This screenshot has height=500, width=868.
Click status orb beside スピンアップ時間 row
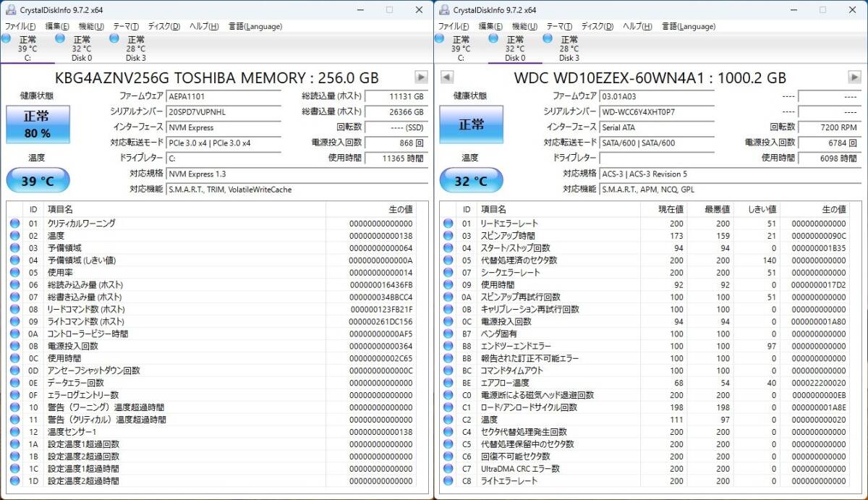tap(448, 236)
